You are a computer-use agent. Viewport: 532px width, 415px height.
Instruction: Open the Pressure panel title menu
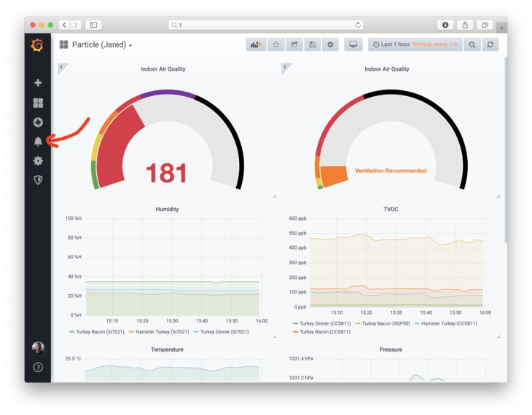point(391,349)
